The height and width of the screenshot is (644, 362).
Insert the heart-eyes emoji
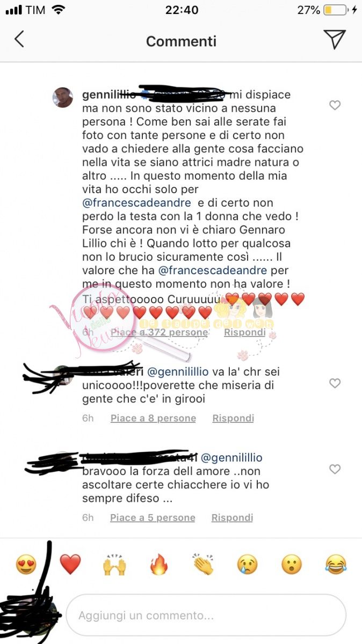click(26, 565)
